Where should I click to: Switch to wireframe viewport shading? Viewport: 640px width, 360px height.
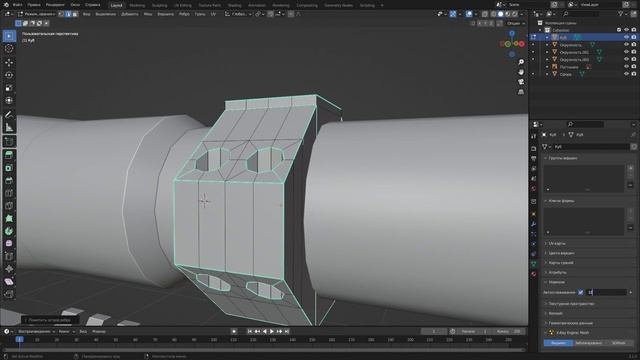[493, 14]
